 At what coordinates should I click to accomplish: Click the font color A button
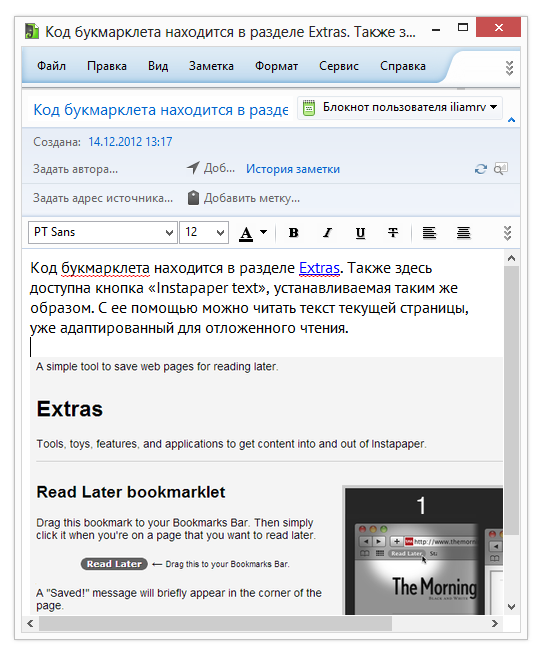246,233
